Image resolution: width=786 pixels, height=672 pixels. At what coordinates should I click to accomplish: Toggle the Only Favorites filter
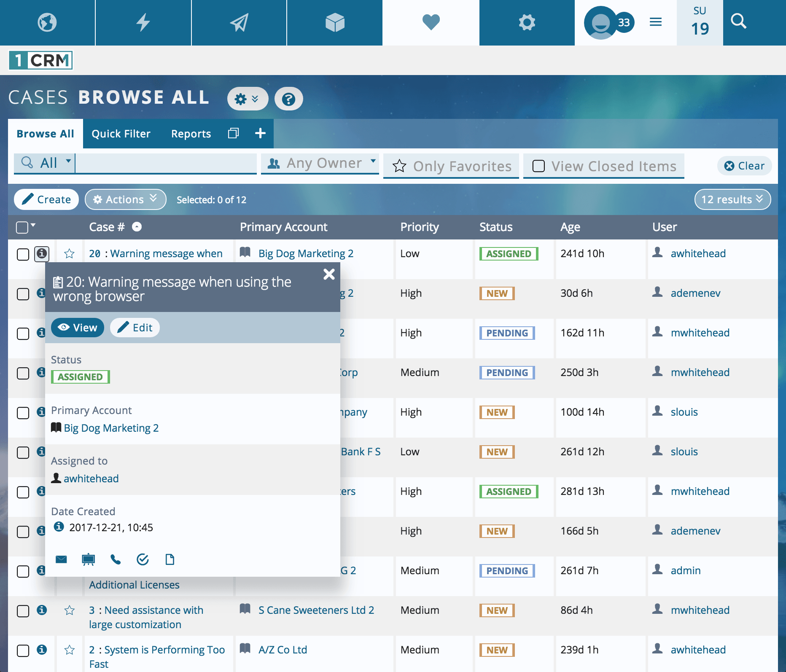point(451,166)
